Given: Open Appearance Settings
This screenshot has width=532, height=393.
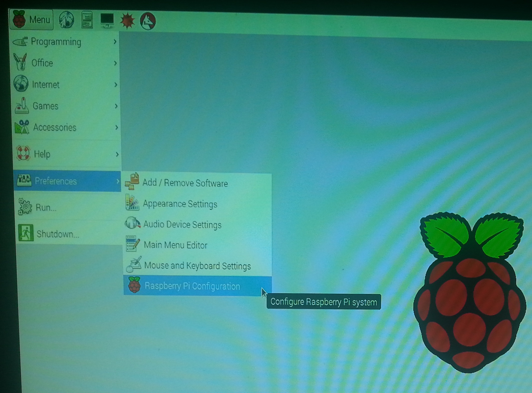Looking at the screenshot, I should pos(197,204).
